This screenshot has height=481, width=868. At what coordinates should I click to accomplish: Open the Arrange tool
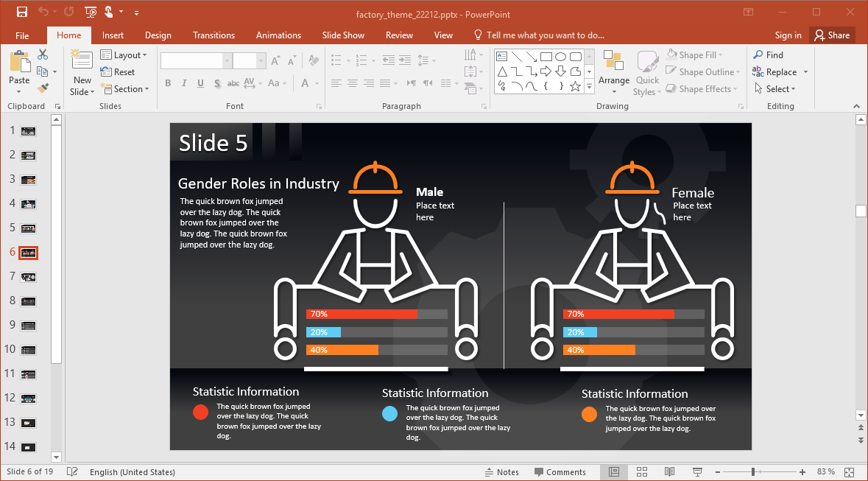pos(613,73)
